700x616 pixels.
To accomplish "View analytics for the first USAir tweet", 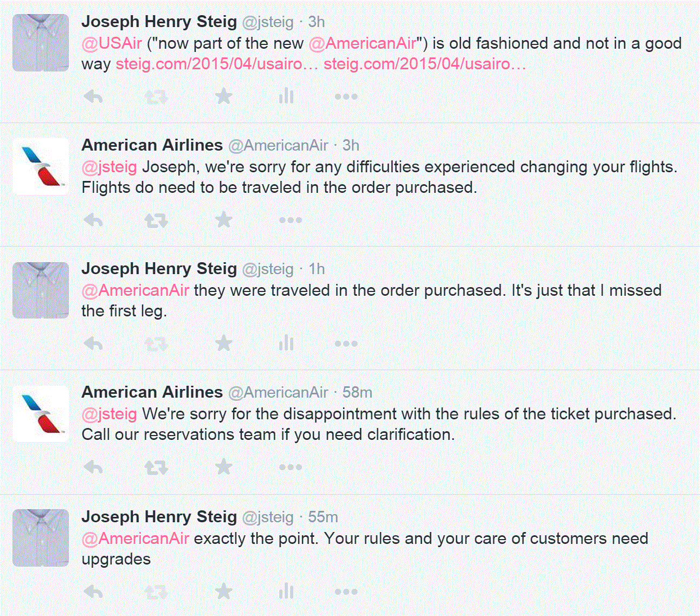I will pyautogui.click(x=286, y=97).
